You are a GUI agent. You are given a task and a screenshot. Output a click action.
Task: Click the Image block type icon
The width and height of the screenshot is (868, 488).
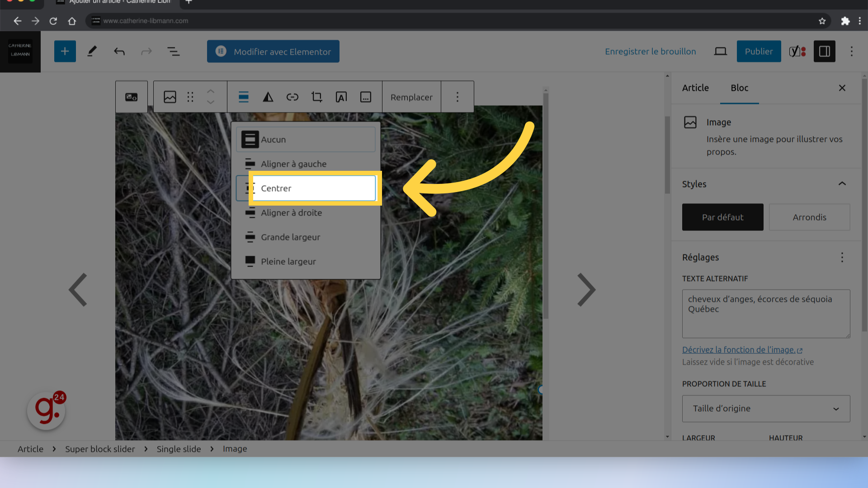[170, 97]
